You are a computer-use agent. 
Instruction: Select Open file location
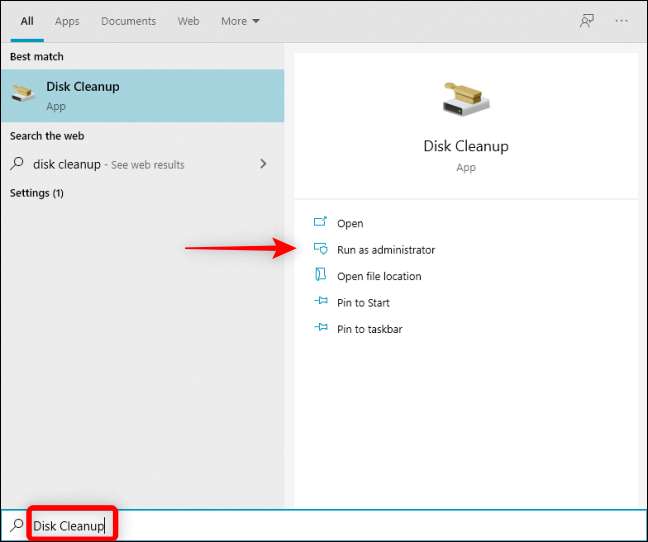click(379, 276)
